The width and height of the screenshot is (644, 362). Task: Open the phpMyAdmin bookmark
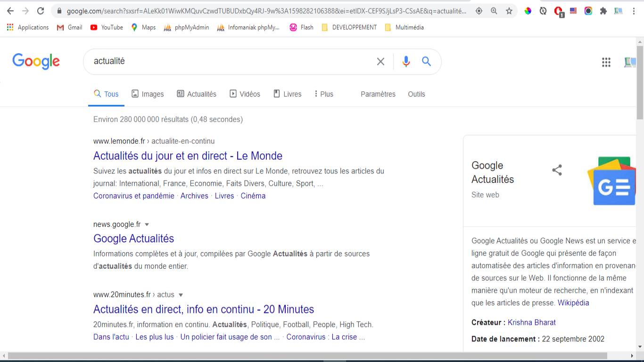[186, 27]
